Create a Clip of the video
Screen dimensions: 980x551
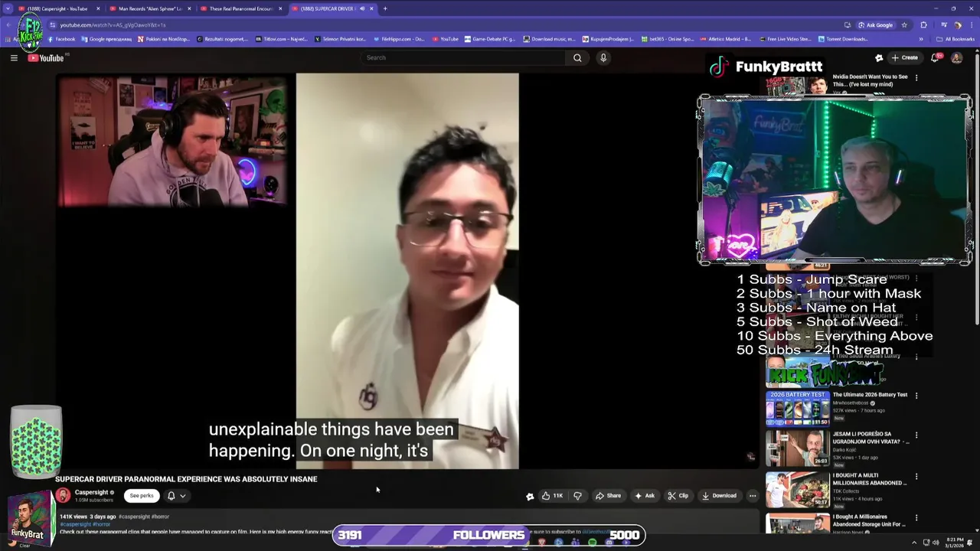pos(678,496)
